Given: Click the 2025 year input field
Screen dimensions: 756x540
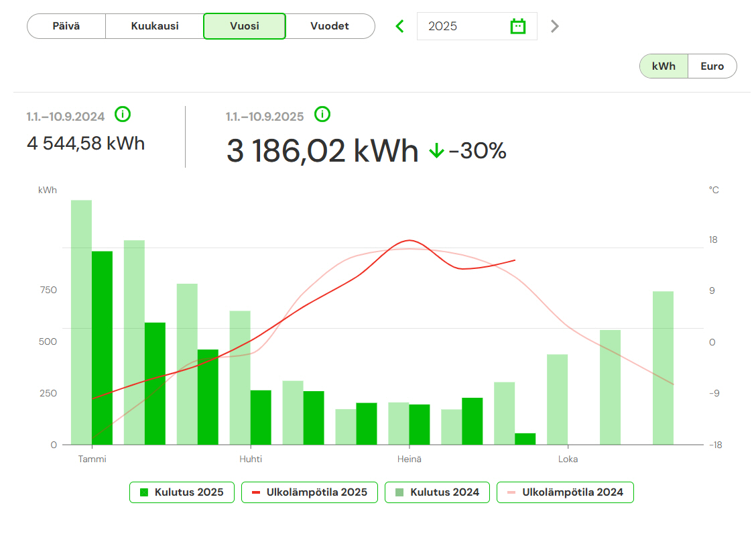Looking at the screenshot, I should click(x=462, y=26).
